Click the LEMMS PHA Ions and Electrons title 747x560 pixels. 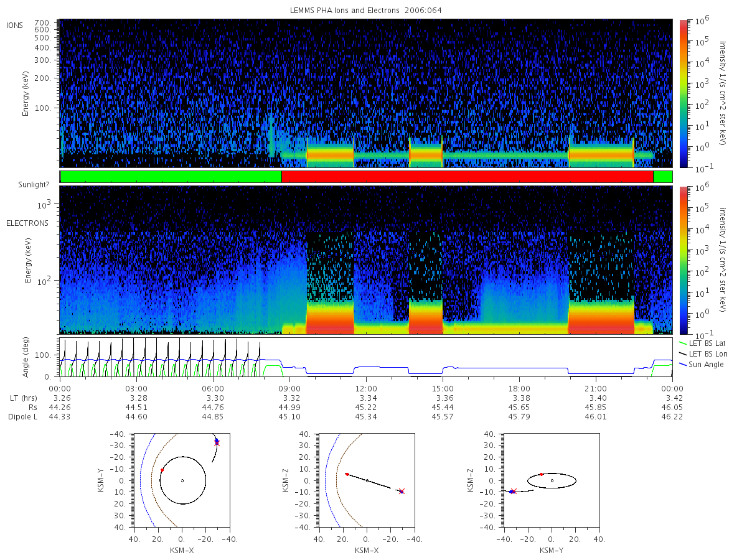(x=366, y=11)
